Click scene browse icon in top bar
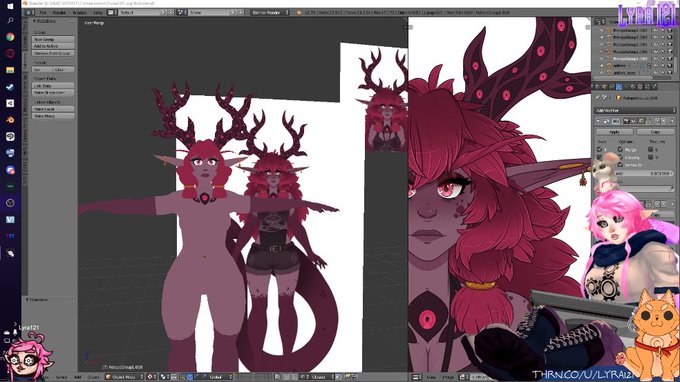The height and width of the screenshot is (382, 680). tap(182, 13)
